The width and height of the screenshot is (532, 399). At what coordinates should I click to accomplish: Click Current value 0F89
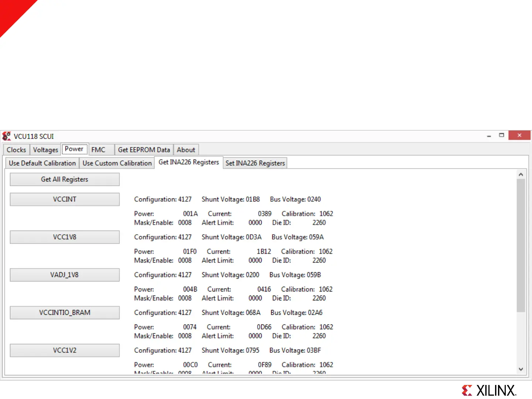[265, 365]
